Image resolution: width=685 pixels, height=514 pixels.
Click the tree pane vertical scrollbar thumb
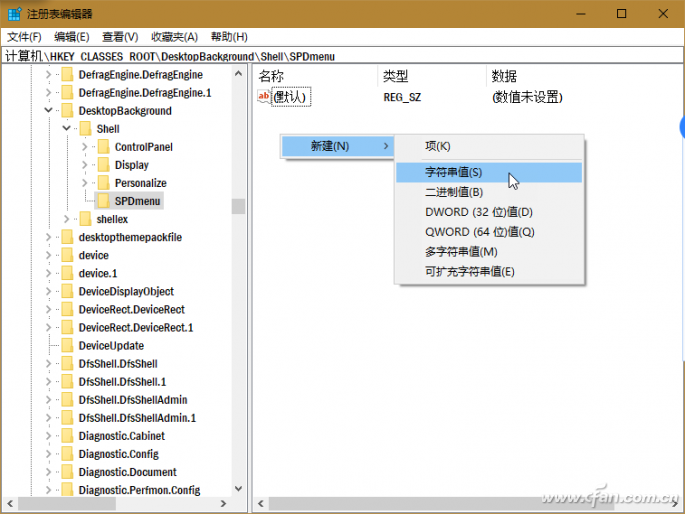239,206
